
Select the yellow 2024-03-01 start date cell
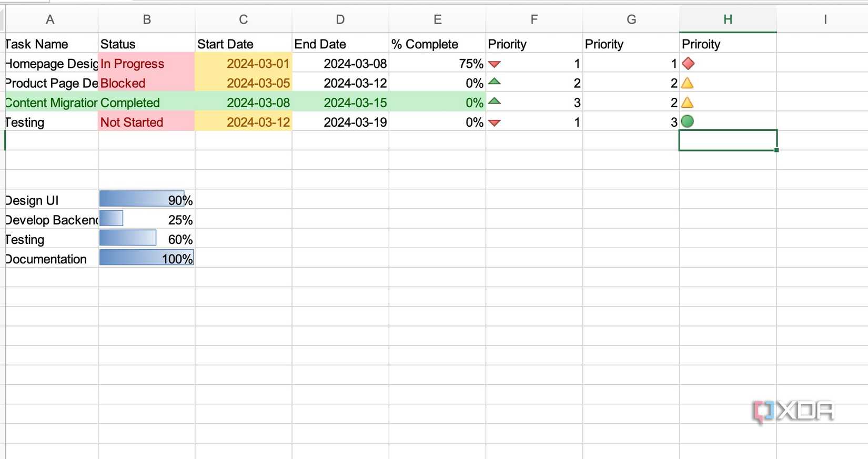tap(244, 64)
